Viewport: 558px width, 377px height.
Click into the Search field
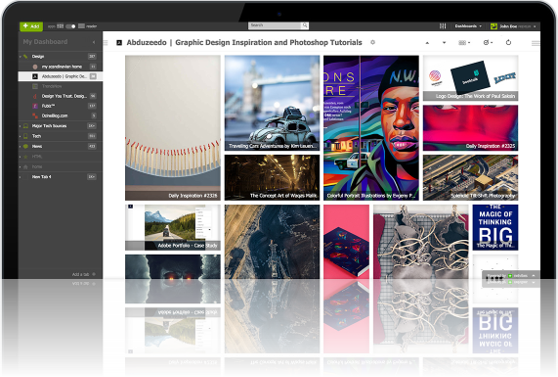(274, 26)
